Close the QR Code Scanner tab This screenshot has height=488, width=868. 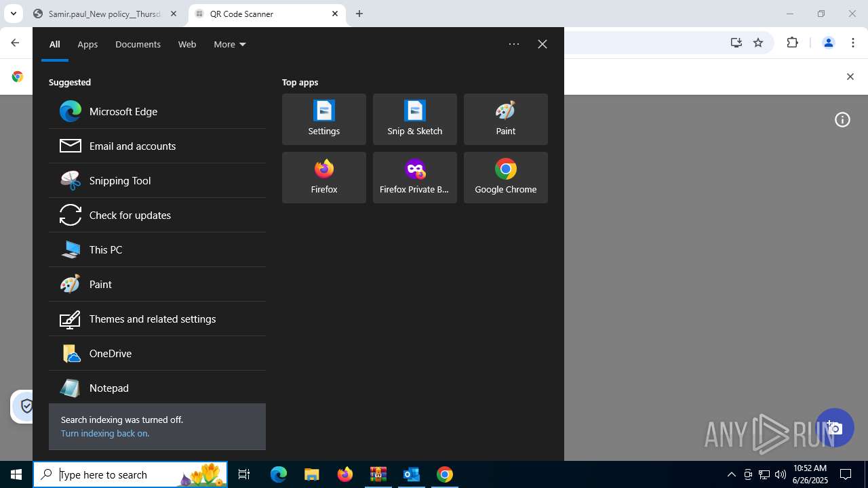[335, 14]
